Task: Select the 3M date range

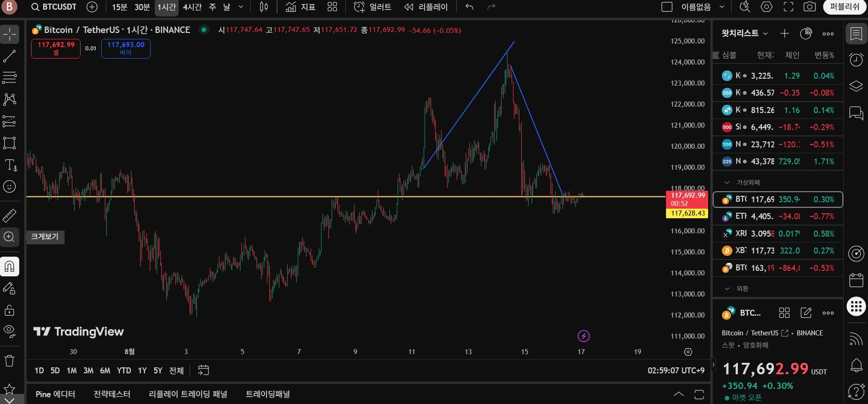Action: coord(88,371)
